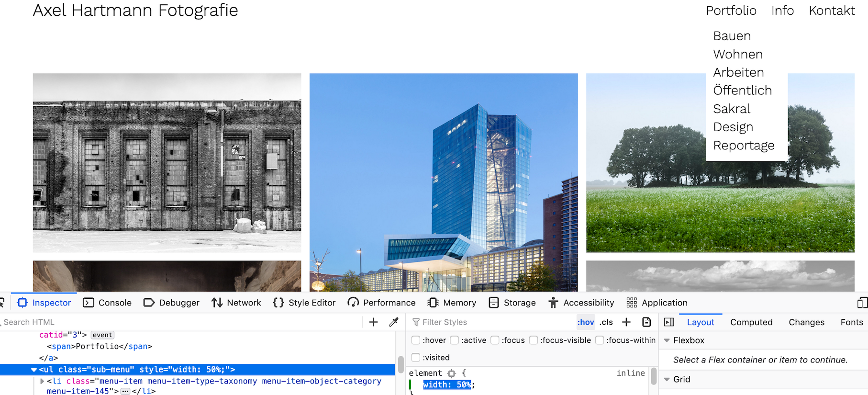Collapse the Flexbox section

(x=667, y=340)
